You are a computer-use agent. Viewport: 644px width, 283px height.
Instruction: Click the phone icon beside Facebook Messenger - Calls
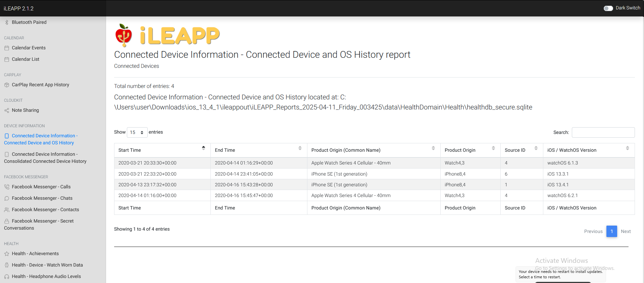pos(7,187)
